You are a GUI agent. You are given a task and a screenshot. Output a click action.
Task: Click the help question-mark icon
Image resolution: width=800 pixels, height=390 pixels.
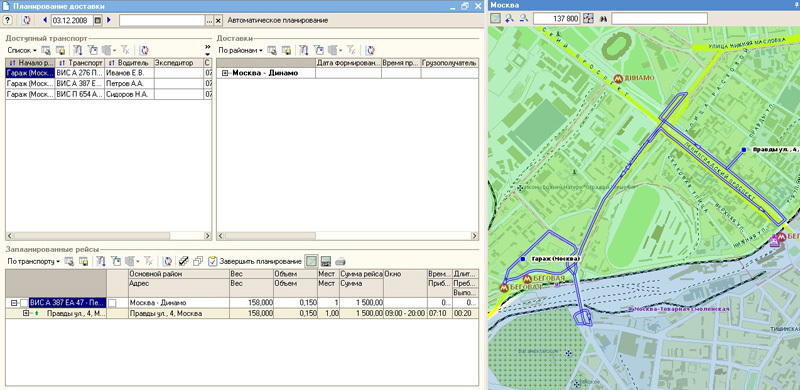(7, 20)
